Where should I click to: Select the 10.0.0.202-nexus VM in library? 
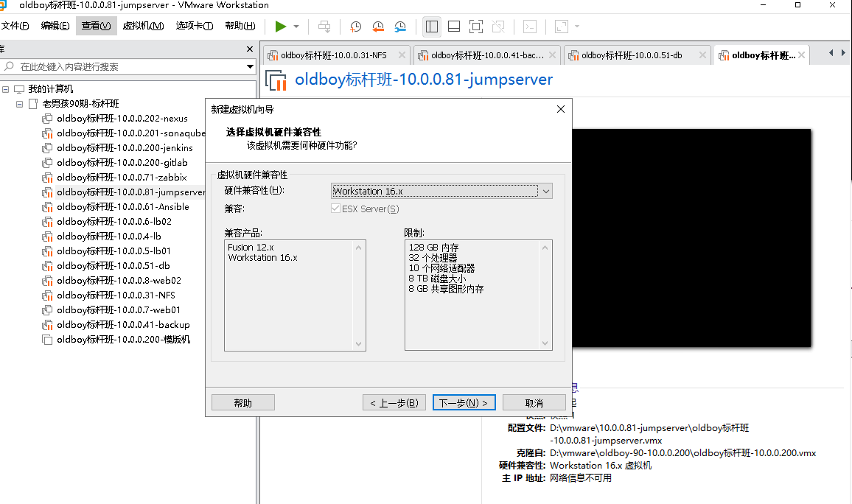point(122,119)
